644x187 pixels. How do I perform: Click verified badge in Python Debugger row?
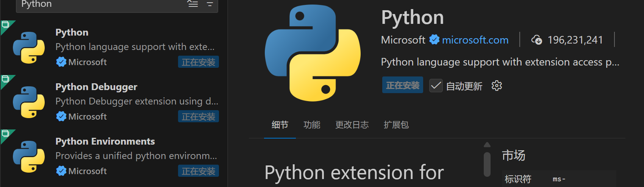[61, 116]
